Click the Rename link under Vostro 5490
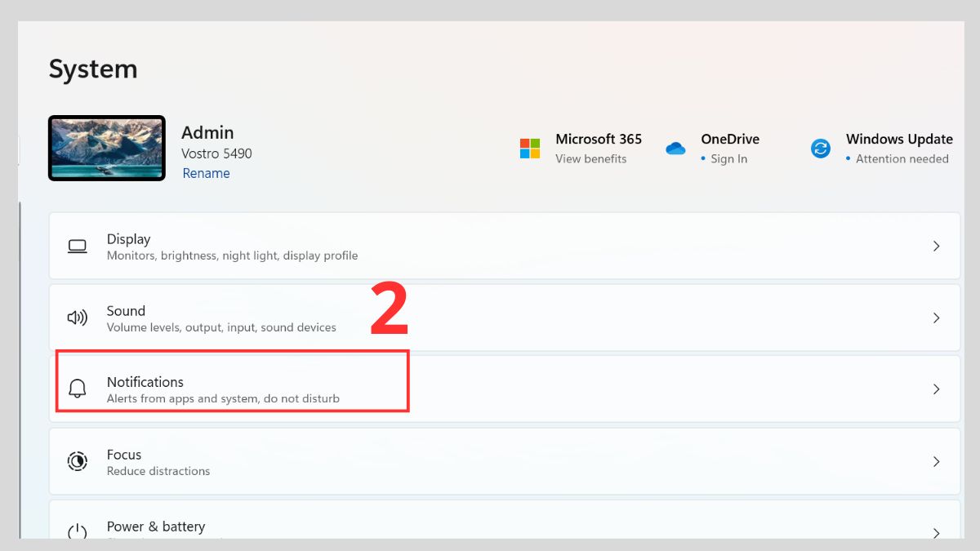Image resolution: width=980 pixels, height=551 pixels. [x=206, y=173]
